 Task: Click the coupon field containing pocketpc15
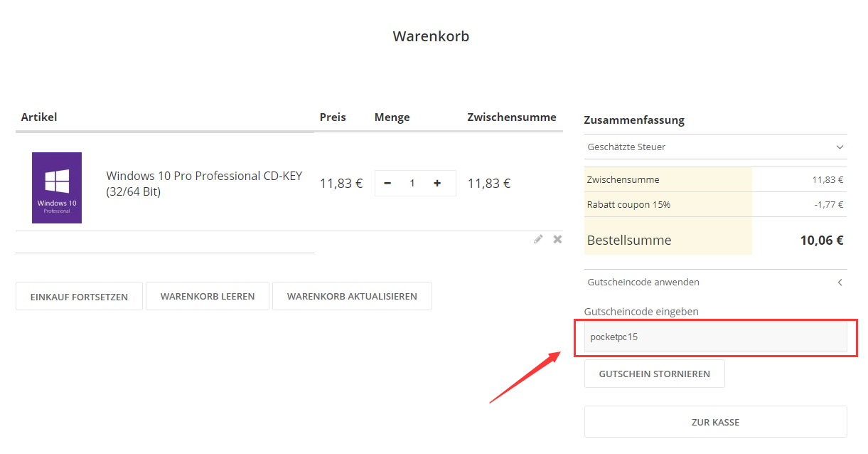pyautogui.click(x=715, y=337)
